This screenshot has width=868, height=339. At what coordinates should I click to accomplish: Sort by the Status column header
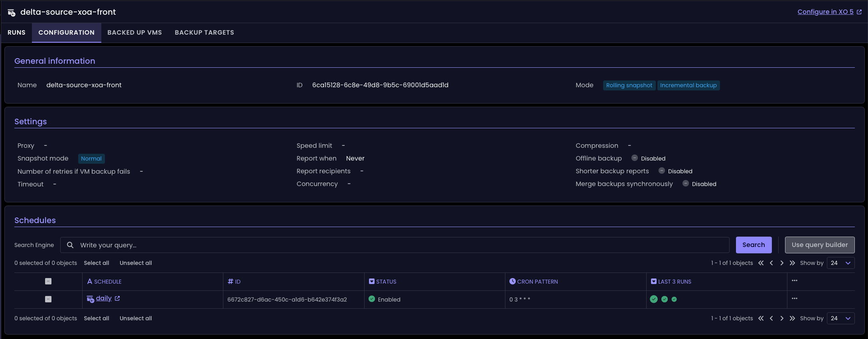click(x=386, y=282)
